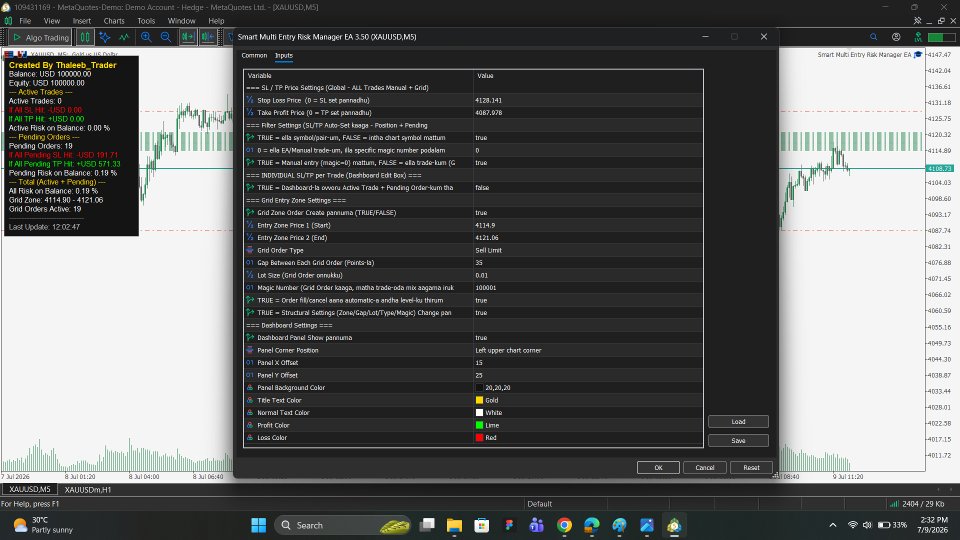Open the signal level IM icon
960x540 pixels.
pyautogui.click(x=918, y=37)
